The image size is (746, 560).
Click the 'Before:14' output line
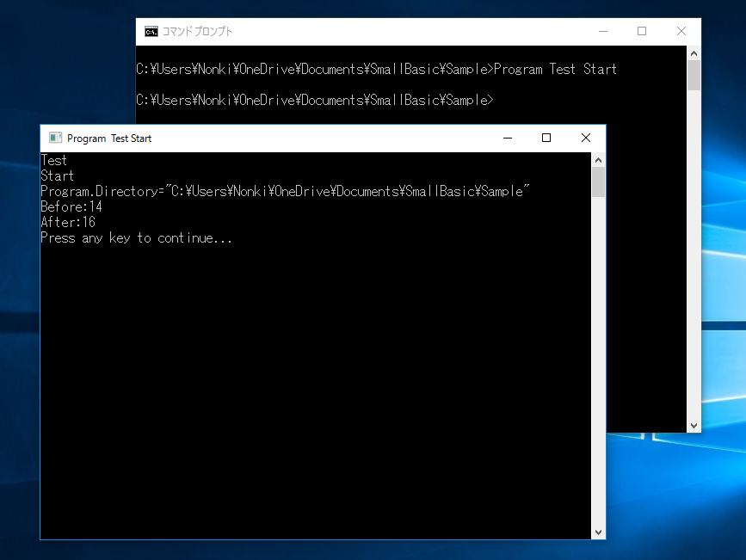point(71,206)
